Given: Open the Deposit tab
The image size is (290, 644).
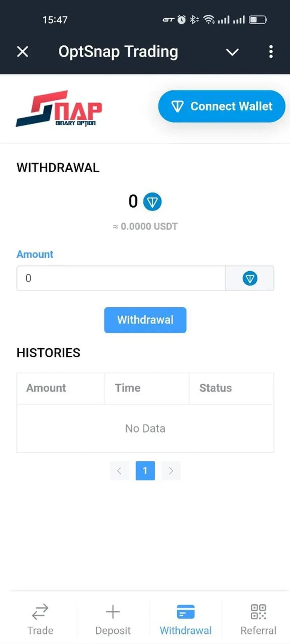Looking at the screenshot, I should [x=113, y=619].
